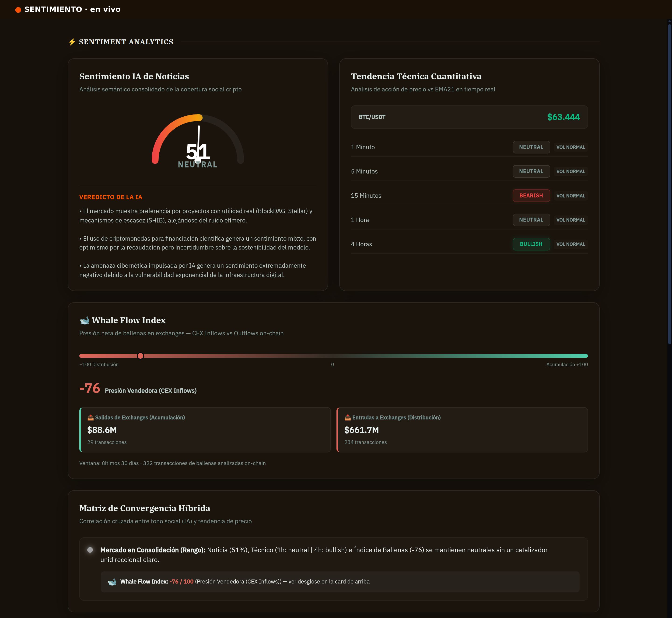Click VOL NORMAL tag in 1 Minuto row
The width and height of the screenshot is (672, 618).
click(570, 147)
